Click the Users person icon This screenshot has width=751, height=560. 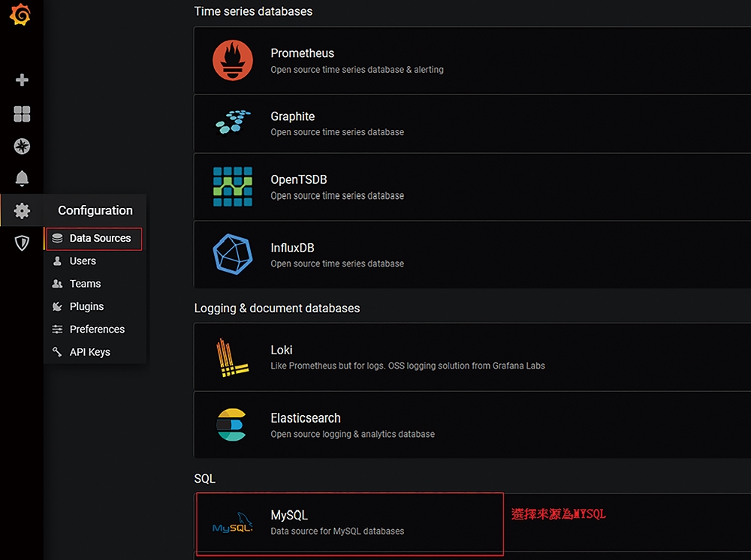point(58,260)
